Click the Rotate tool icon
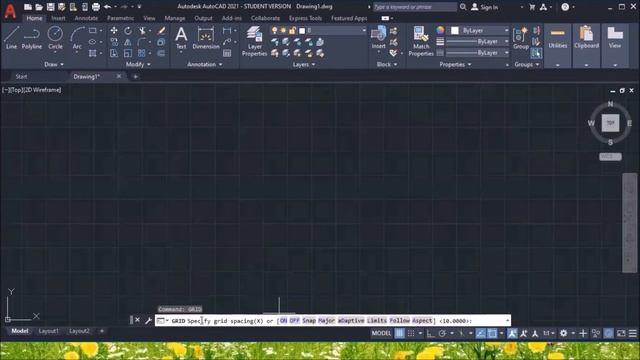640x360 pixels. (x=128, y=31)
